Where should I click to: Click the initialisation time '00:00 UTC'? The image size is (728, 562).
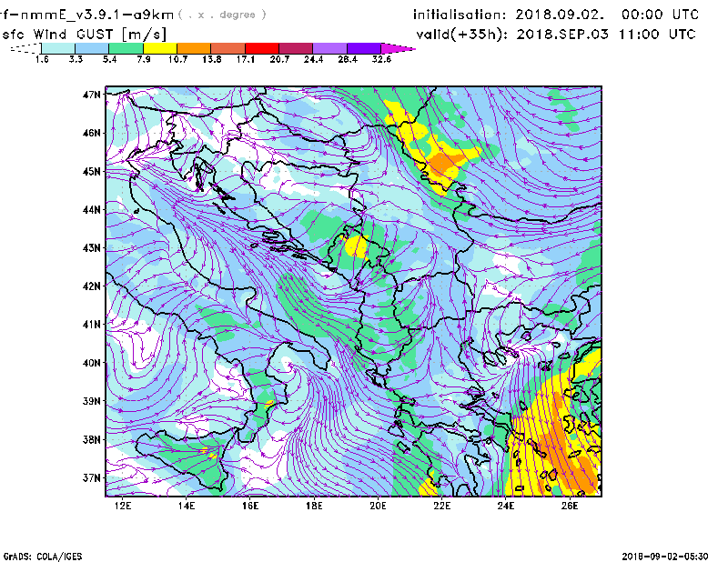(660, 15)
